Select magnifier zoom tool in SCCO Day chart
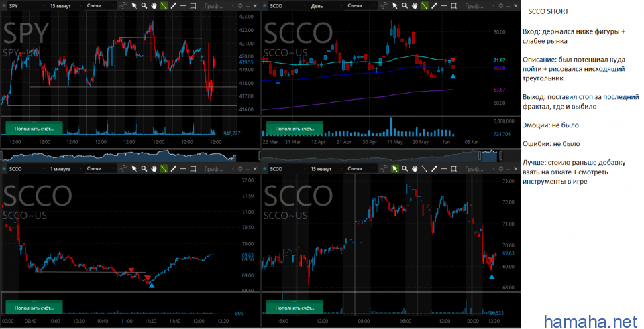The height and width of the screenshot is (329, 644). pos(405,6)
